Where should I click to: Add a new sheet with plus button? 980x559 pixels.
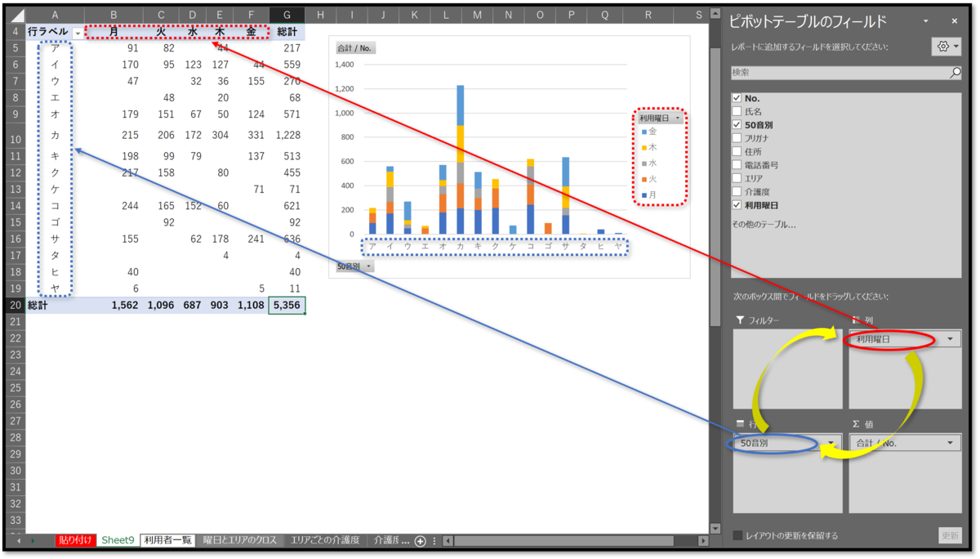click(x=420, y=540)
